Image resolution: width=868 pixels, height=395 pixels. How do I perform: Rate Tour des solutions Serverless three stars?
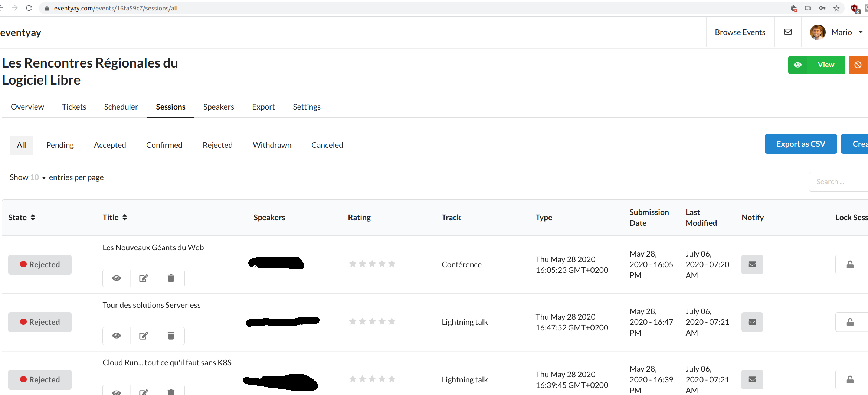[372, 321]
